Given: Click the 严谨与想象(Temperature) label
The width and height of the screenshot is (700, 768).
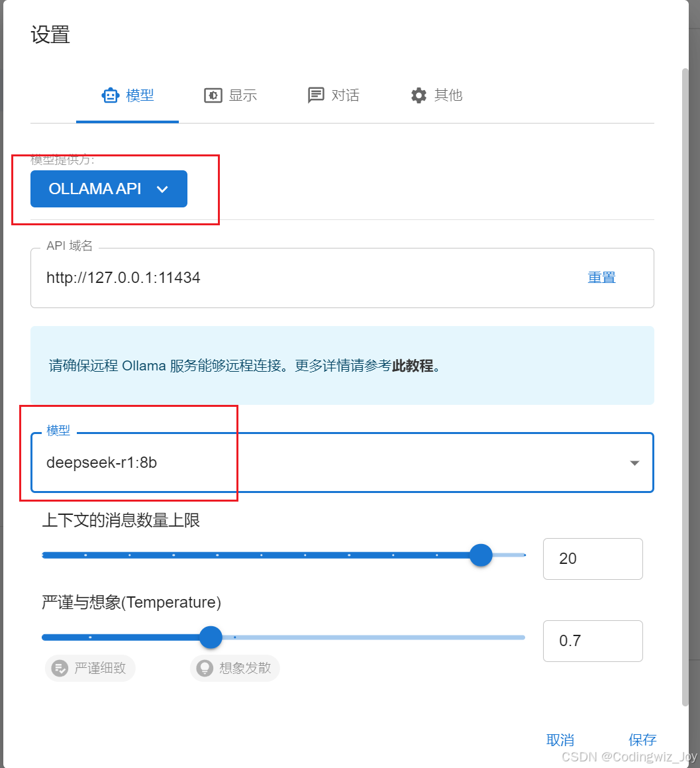Looking at the screenshot, I should (x=132, y=602).
